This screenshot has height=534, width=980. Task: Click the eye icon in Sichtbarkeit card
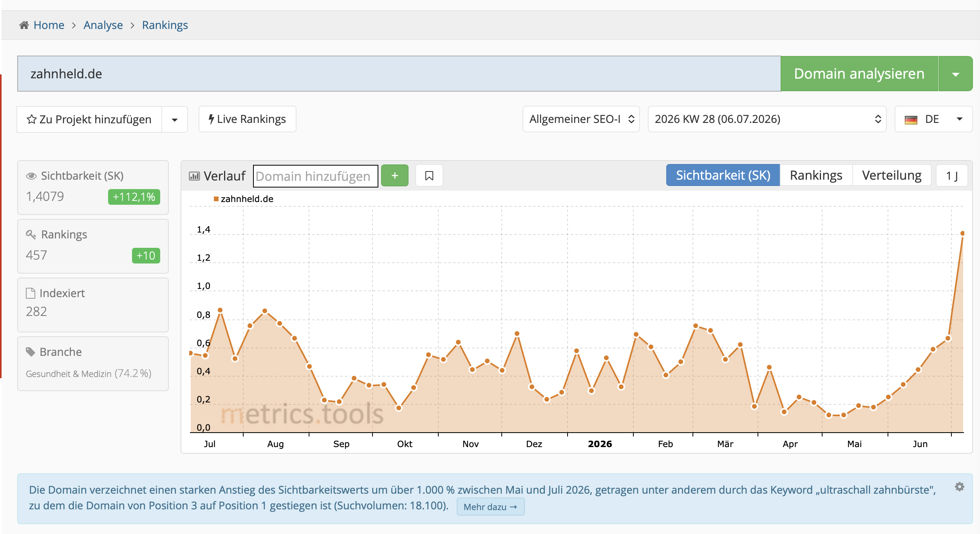(31, 176)
